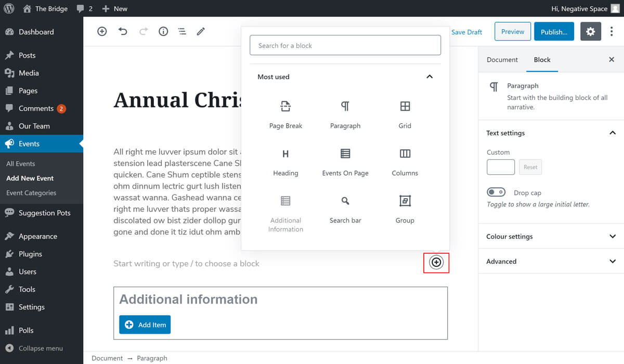This screenshot has width=624, height=364.
Task: Toggle the Drop cap switch
Action: [496, 192]
